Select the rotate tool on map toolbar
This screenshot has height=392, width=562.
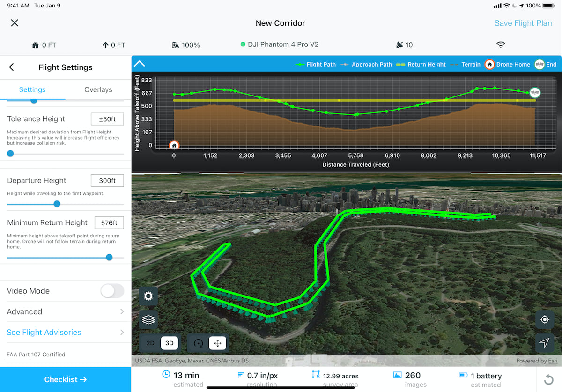[x=197, y=343]
